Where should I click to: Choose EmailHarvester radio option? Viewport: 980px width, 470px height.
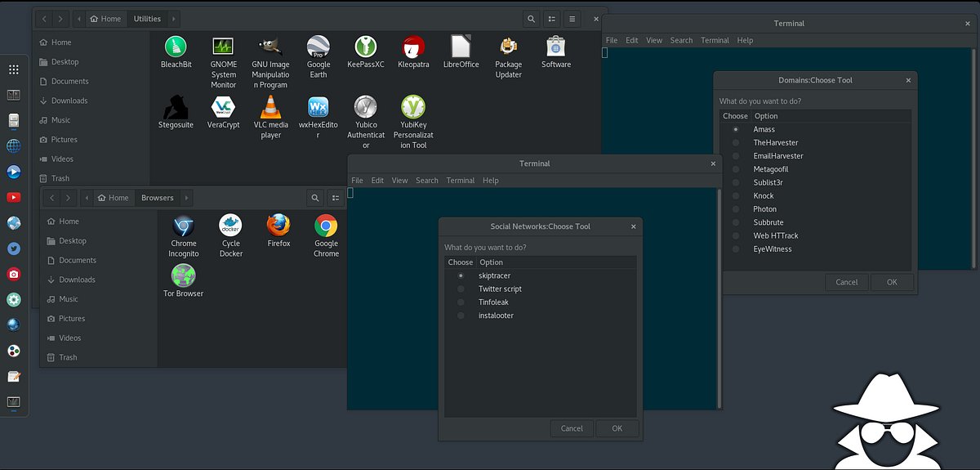736,155
